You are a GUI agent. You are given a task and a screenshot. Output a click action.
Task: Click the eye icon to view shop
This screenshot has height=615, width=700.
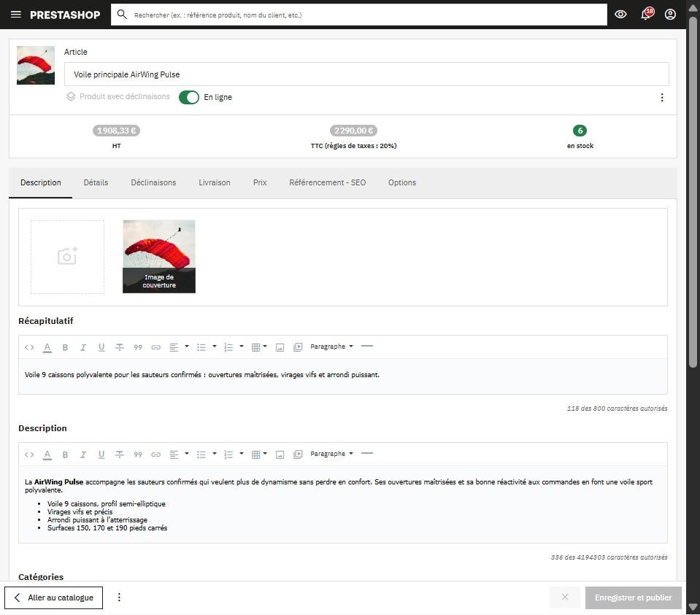pos(620,15)
